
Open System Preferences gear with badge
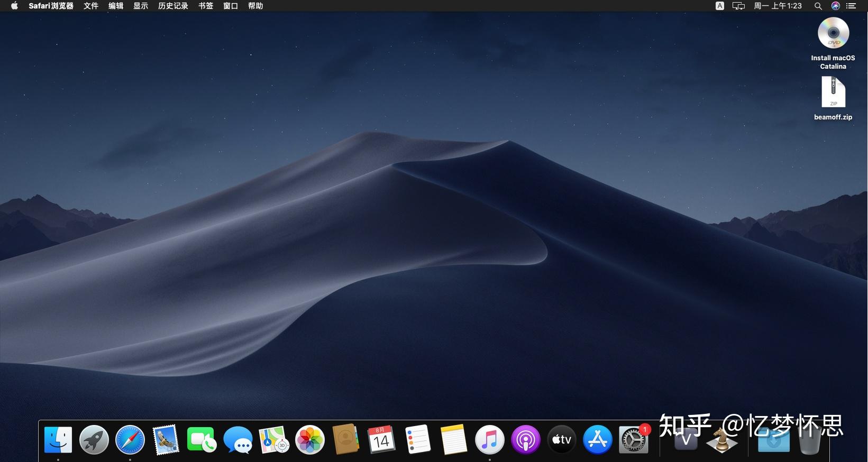(634, 439)
